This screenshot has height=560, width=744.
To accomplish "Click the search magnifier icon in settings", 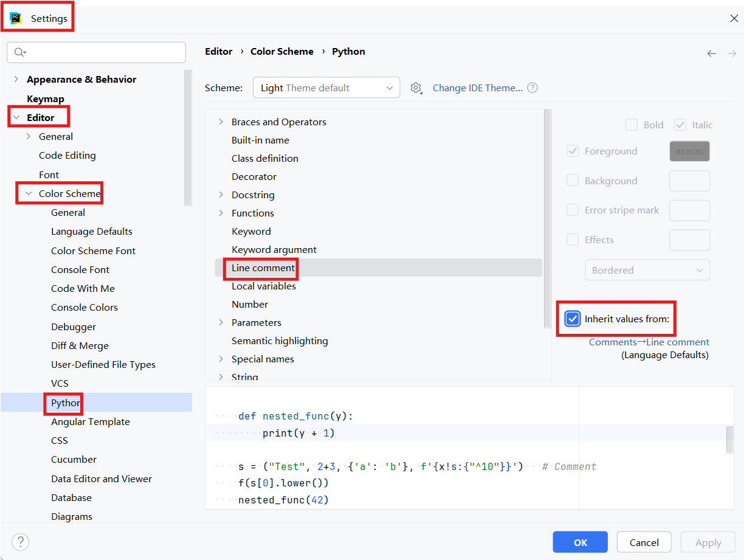I will [20, 52].
